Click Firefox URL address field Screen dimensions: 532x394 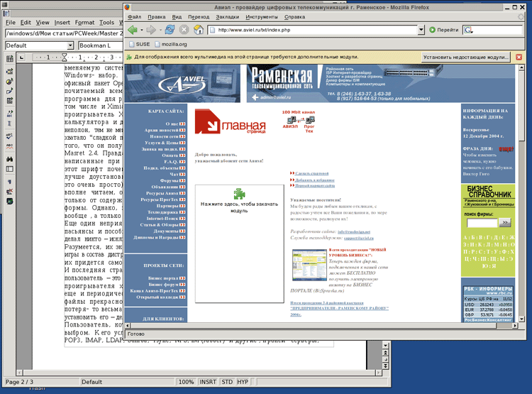pyautogui.click(x=314, y=30)
